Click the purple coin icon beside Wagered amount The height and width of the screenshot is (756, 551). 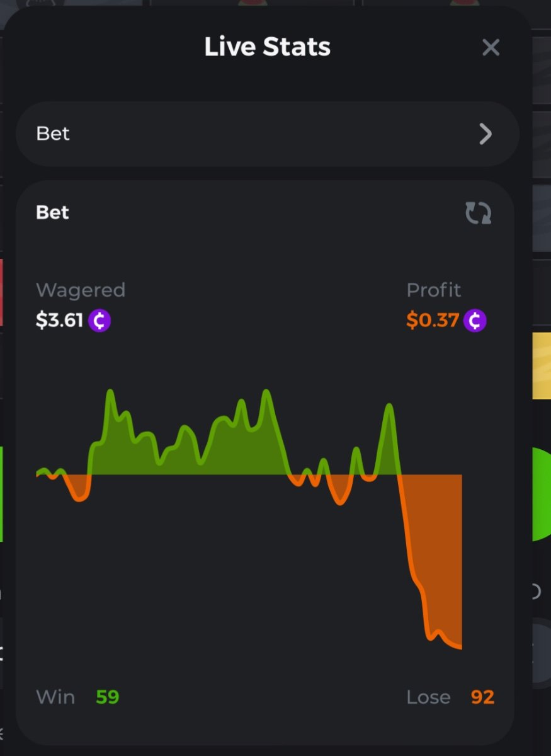point(99,321)
